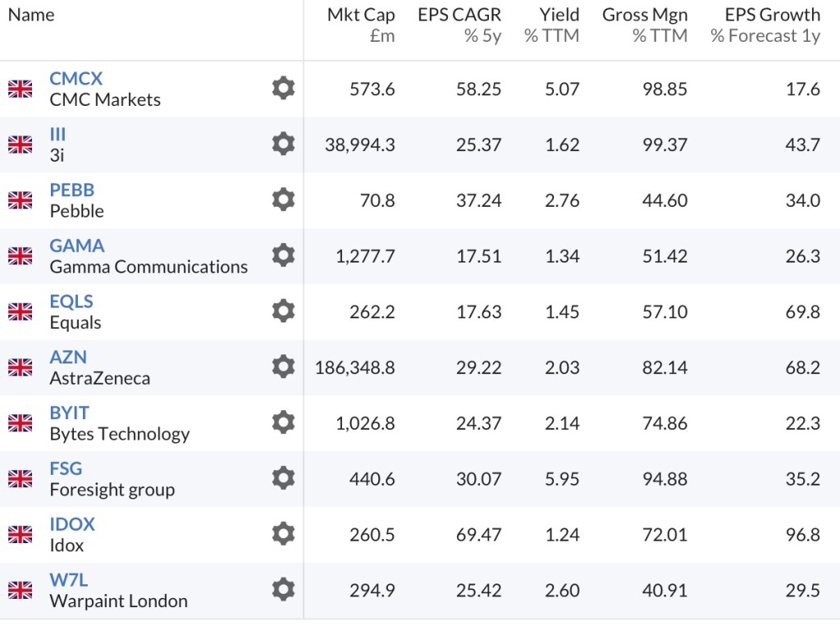Open the gear icon for CMC Markets

click(283, 88)
